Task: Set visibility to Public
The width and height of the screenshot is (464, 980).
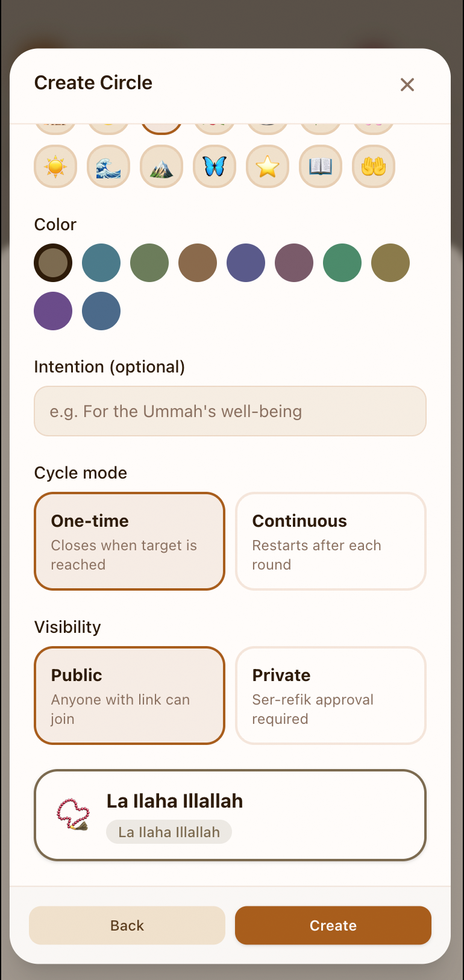Action: pyautogui.click(x=130, y=696)
